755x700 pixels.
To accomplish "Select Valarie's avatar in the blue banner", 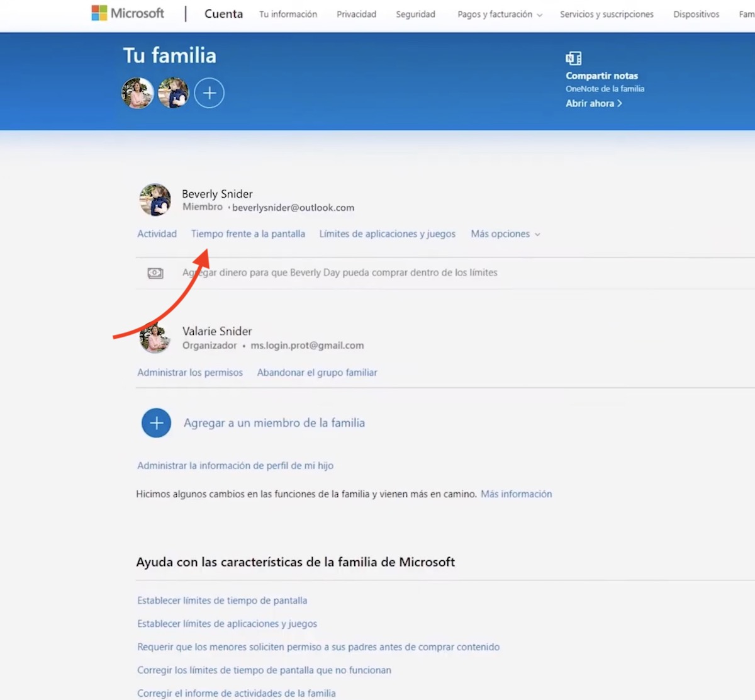I will pyautogui.click(x=137, y=93).
